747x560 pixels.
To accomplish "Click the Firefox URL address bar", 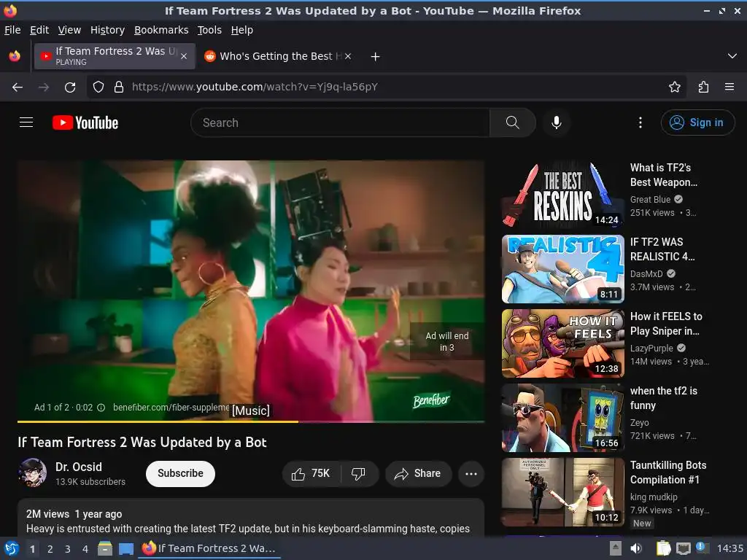I will click(386, 87).
